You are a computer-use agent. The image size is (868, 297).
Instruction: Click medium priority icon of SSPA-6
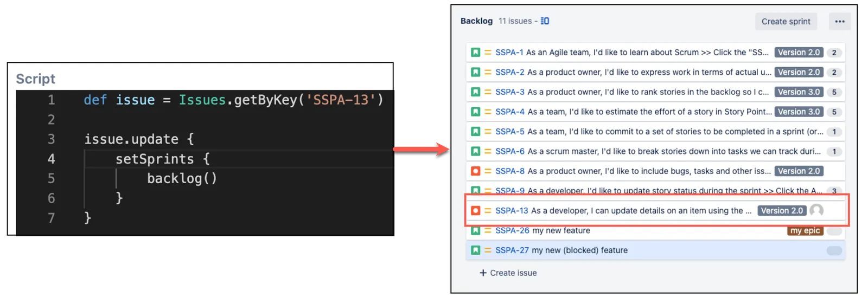tap(488, 151)
